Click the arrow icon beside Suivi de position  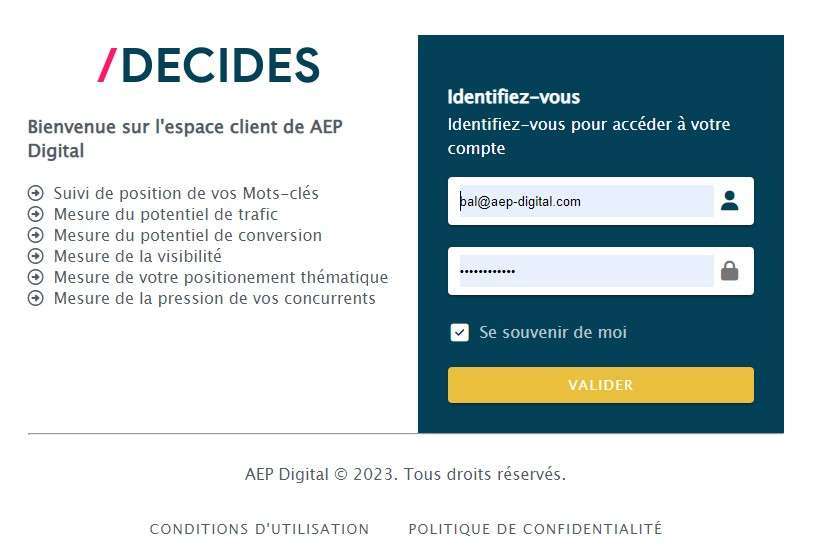click(x=36, y=193)
